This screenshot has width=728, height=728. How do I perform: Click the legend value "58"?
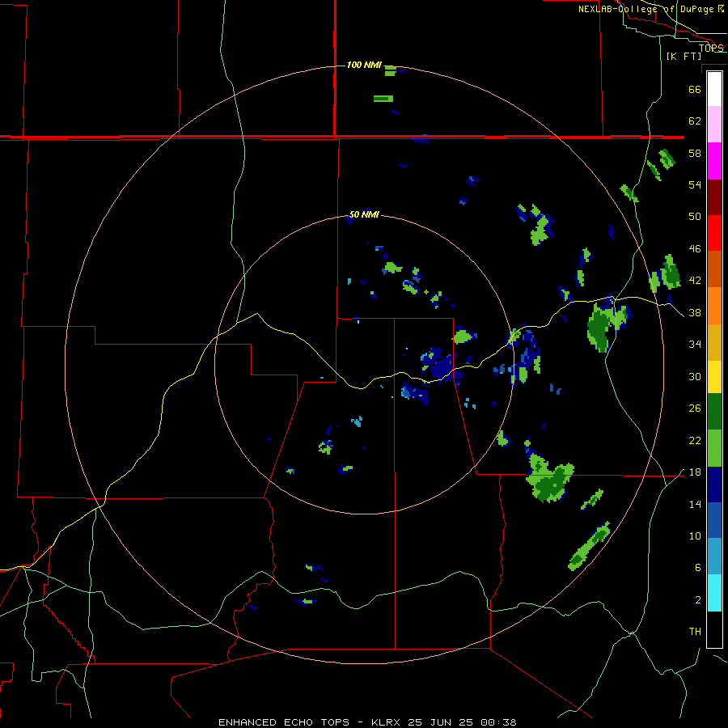tap(695, 153)
